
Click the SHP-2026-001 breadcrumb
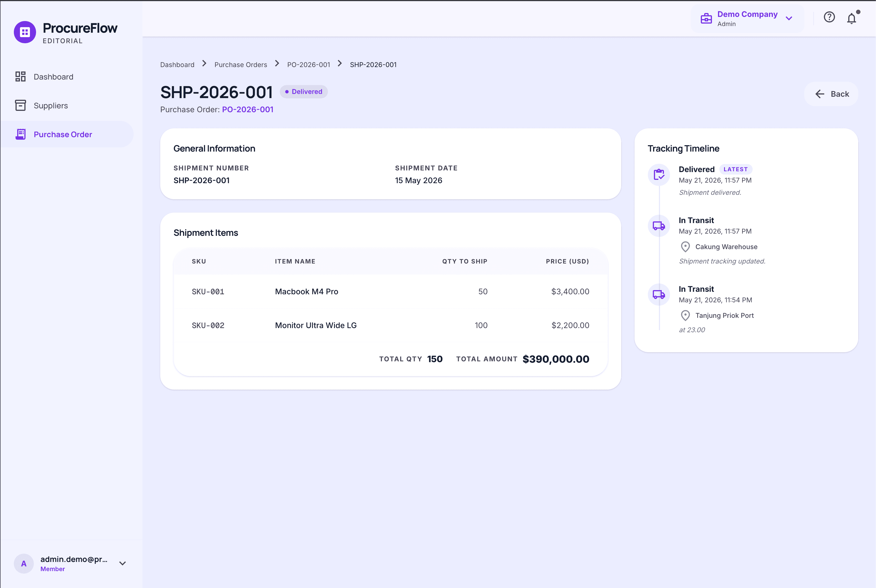coord(373,65)
